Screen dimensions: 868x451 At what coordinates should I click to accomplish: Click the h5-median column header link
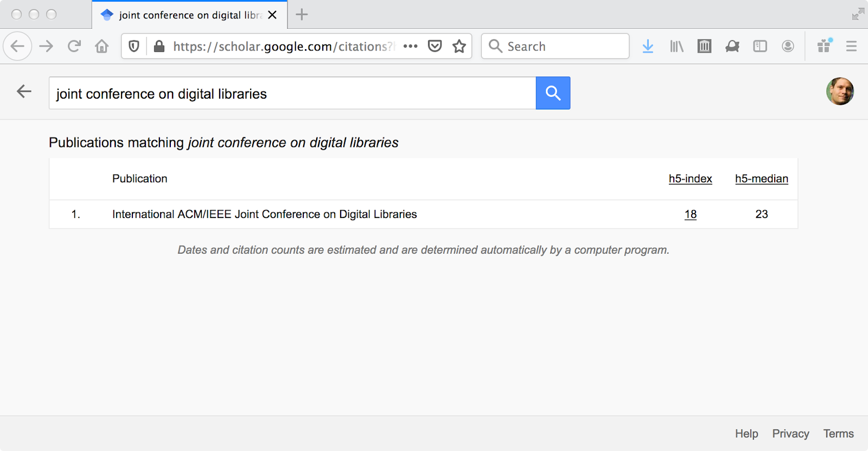762,178
